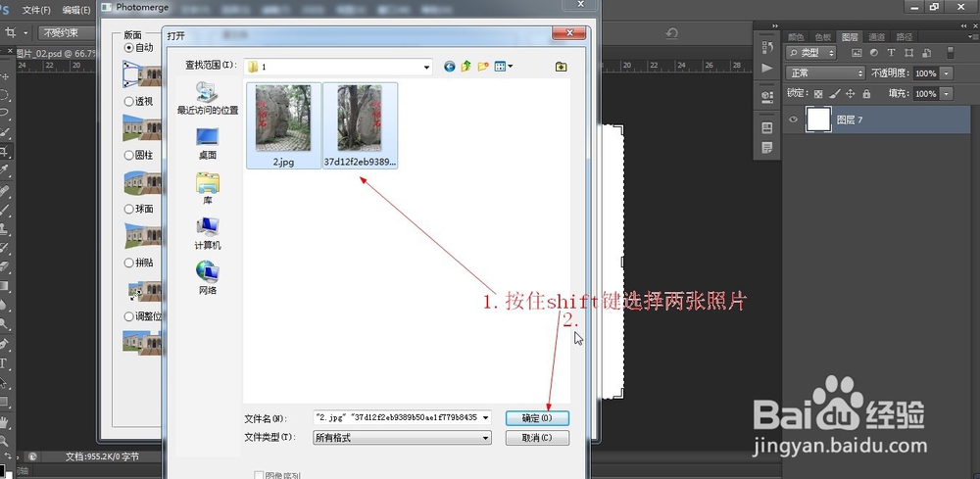Select the Zoom tool in toolbox
This screenshot has height=479, width=980.
coord(5,440)
